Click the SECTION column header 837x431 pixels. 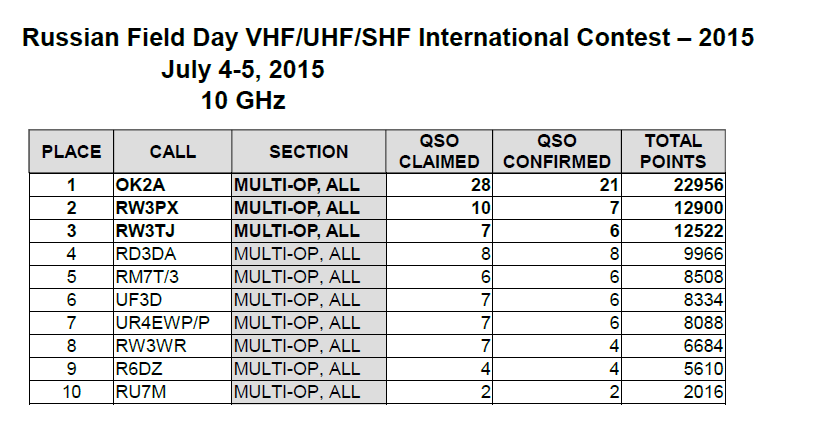point(309,151)
